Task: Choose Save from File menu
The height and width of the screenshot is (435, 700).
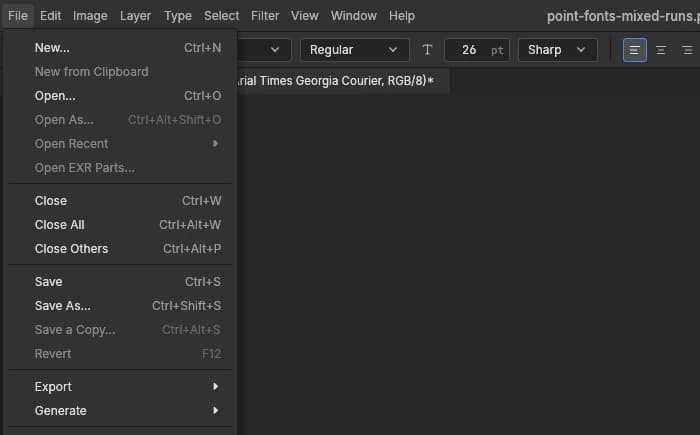Action: [120, 282]
